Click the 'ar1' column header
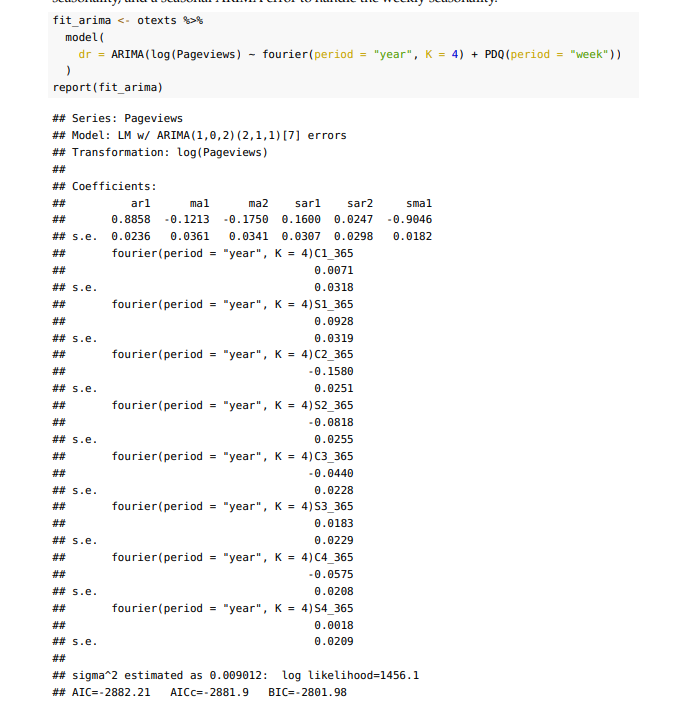The width and height of the screenshot is (686, 707). [x=141, y=204]
